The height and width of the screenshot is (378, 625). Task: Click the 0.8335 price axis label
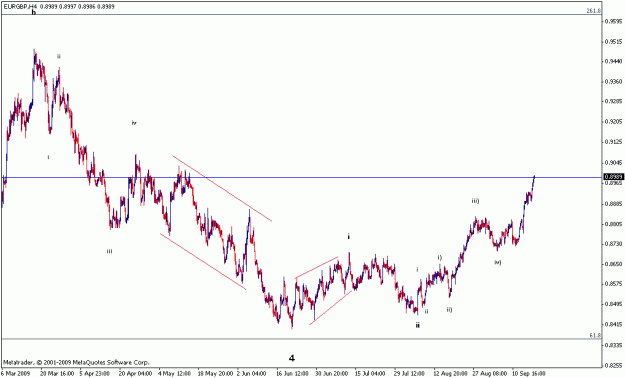pos(613,345)
